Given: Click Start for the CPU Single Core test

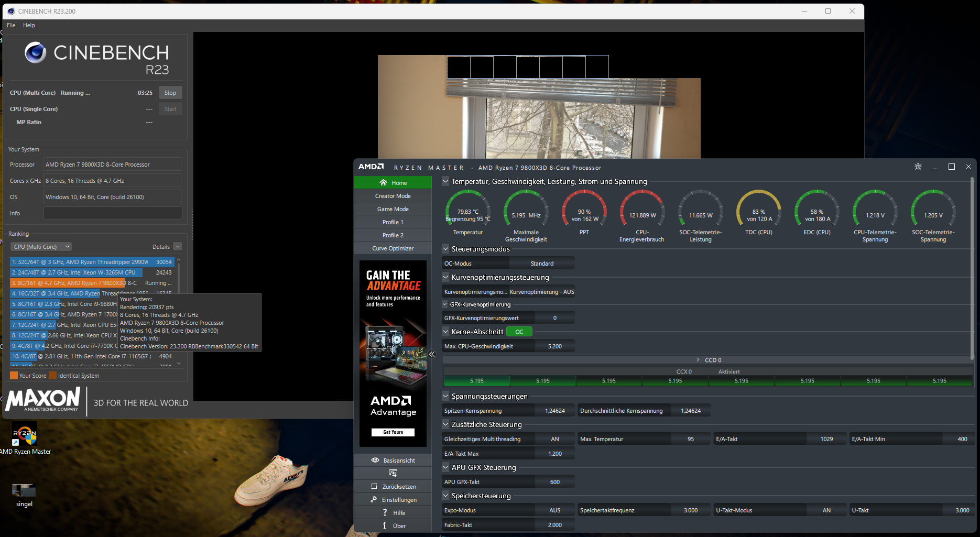Looking at the screenshot, I should (x=170, y=109).
